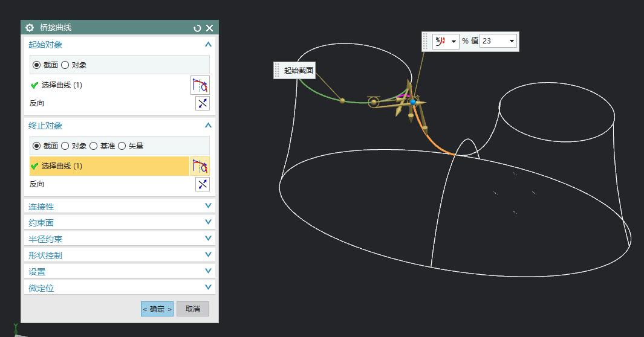Click the curve selection icon under 起始对象
644x337 pixels.
pyautogui.click(x=200, y=85)
